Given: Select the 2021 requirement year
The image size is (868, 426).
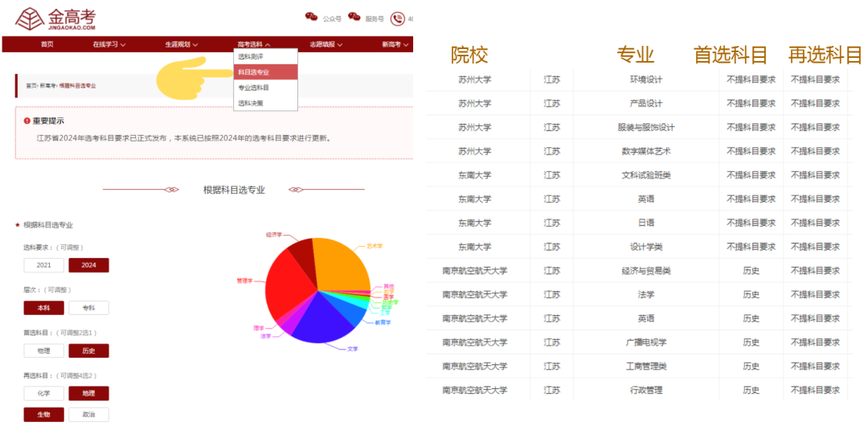Looking at the screenshot, I should (43, 265).
